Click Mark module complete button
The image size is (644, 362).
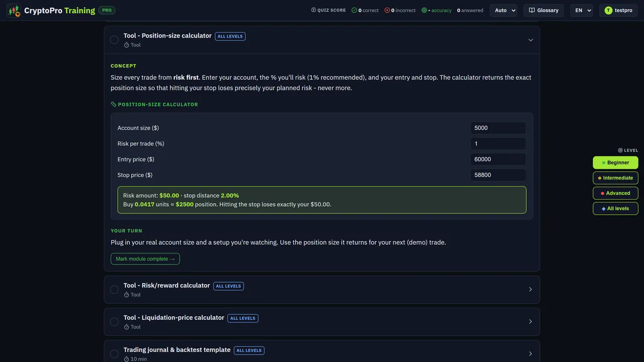click(x=145, y=259)
